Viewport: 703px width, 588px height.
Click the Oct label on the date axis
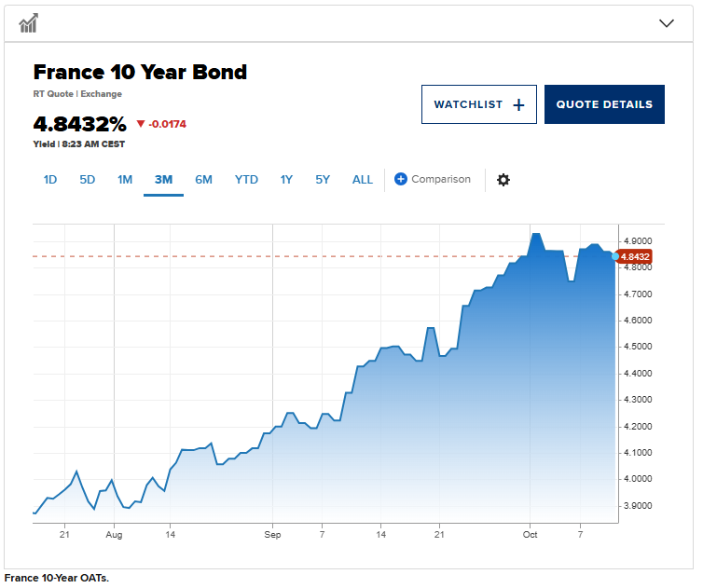530,535
